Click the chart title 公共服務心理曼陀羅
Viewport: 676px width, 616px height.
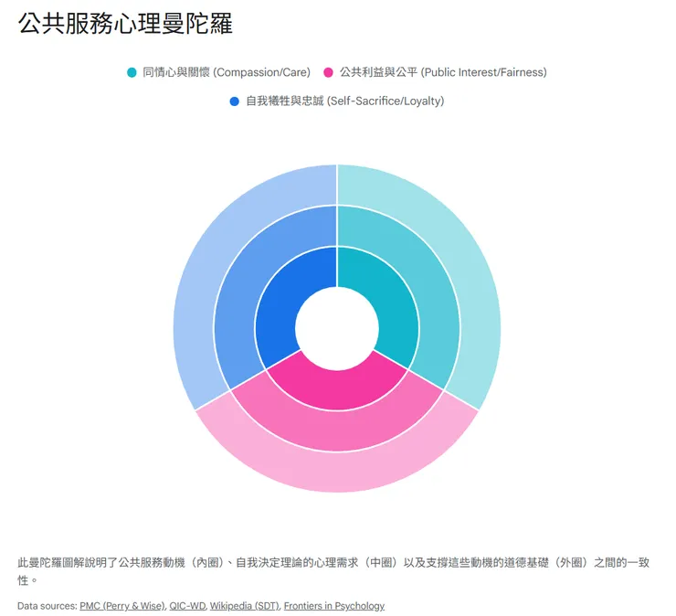[x=125, y=23]
